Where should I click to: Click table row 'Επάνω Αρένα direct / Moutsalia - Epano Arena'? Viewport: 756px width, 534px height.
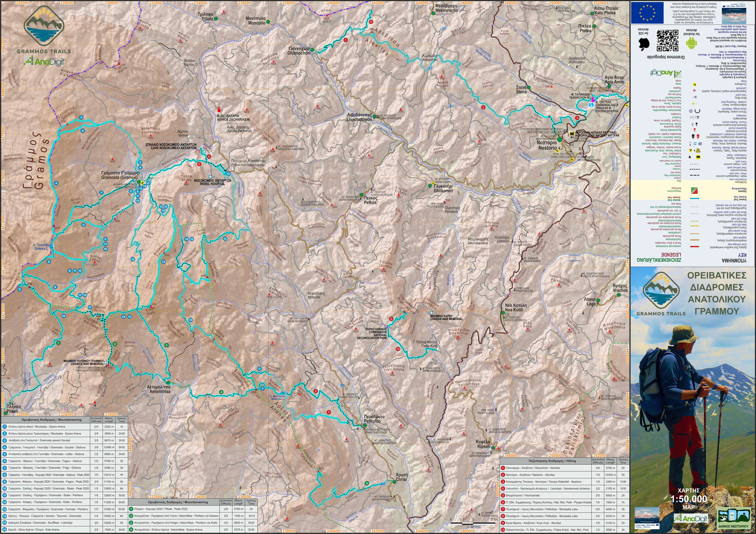tap(65, 426)
